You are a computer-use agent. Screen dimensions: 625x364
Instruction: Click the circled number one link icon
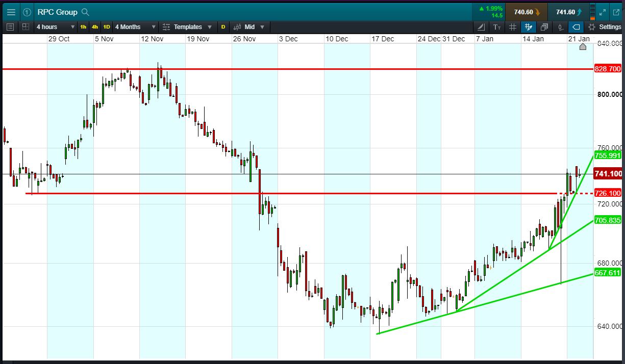coord(27,12)
